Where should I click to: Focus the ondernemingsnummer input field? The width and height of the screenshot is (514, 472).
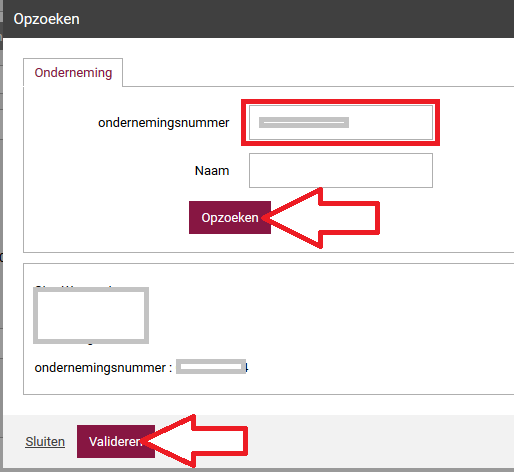click(341, 122)
